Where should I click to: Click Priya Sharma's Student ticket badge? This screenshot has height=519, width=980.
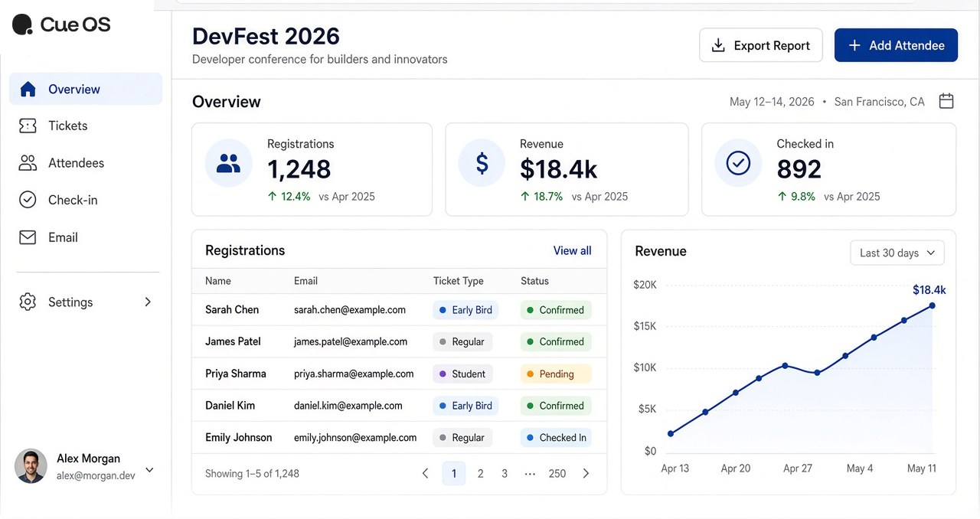(462, 374)
